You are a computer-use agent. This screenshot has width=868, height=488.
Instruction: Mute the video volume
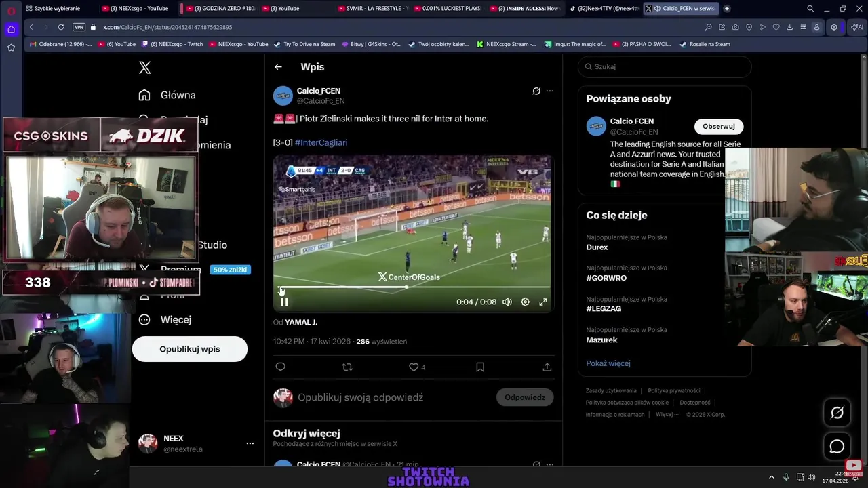pyautogui.click(x=507, y=302)
